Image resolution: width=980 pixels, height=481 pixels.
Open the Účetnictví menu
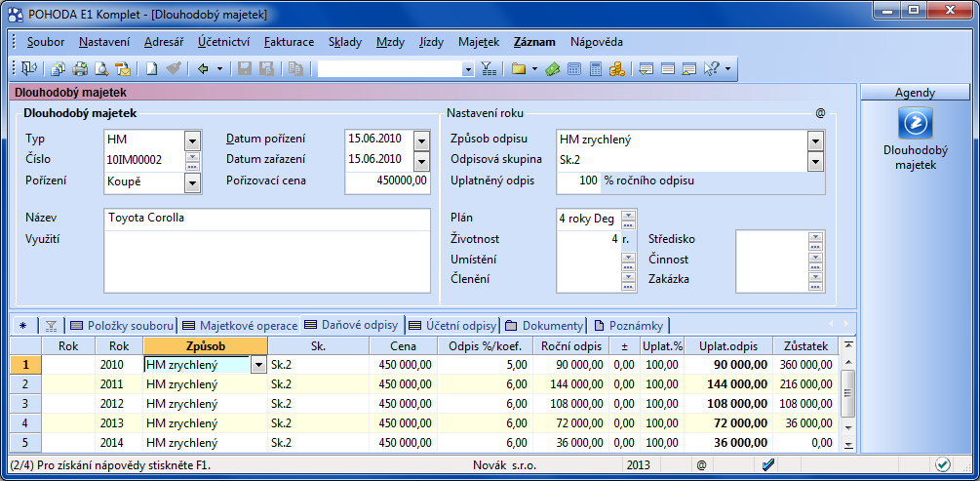223,42
